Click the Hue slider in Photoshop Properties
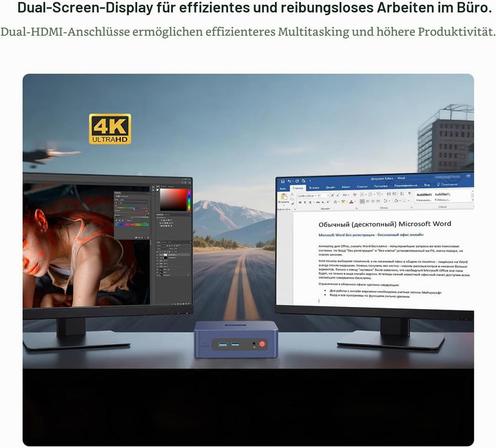 click(x=132, y=209)
